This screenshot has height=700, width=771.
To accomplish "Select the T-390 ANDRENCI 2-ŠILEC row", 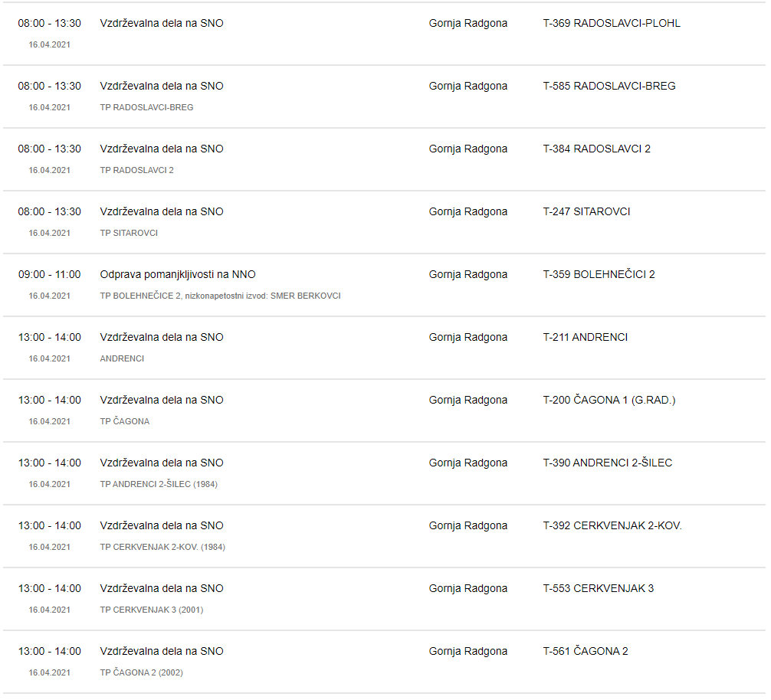I will pos(607,463).
